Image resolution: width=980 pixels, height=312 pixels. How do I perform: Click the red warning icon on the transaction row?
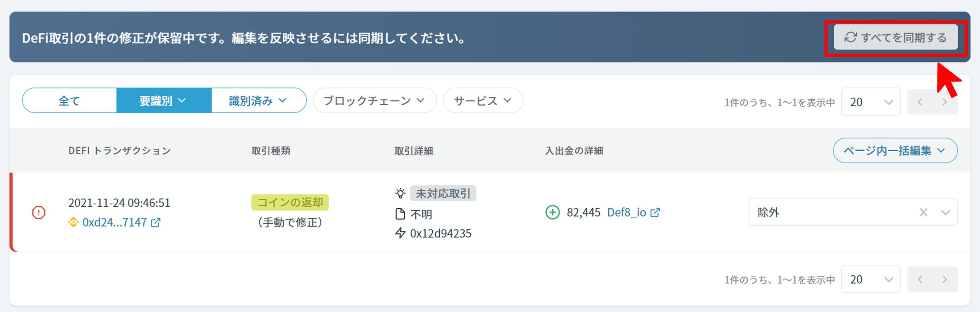click(x=38, y=212)
